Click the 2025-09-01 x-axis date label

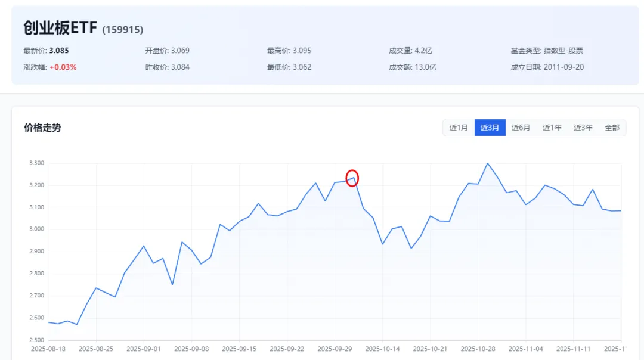point(144,349)
